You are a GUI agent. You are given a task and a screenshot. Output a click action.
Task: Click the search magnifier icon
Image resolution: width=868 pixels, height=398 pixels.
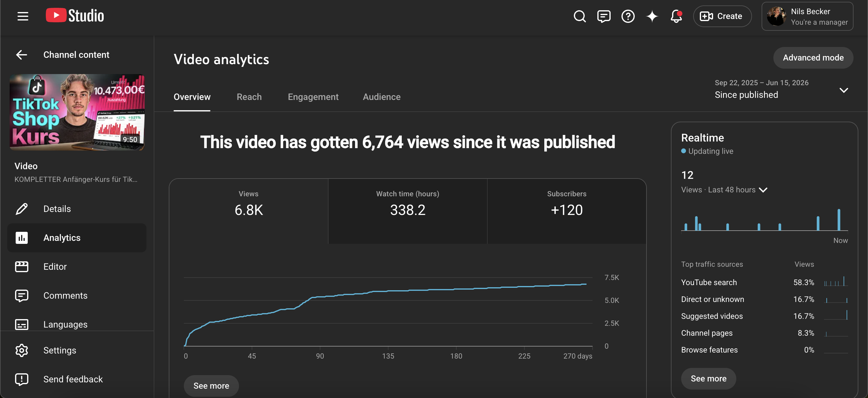point(580,16)
